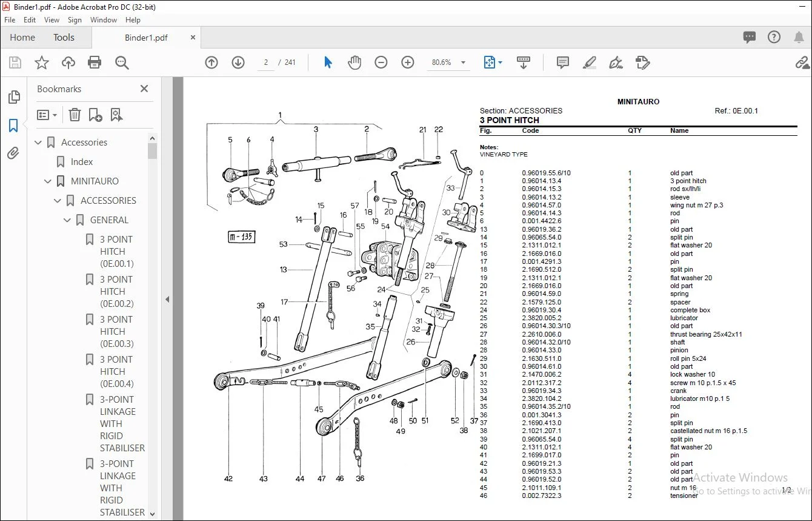Viewport: 812px width, 521px height.
Task: Click the GENERAL bookmark label
Action: (x=109, y=220)
